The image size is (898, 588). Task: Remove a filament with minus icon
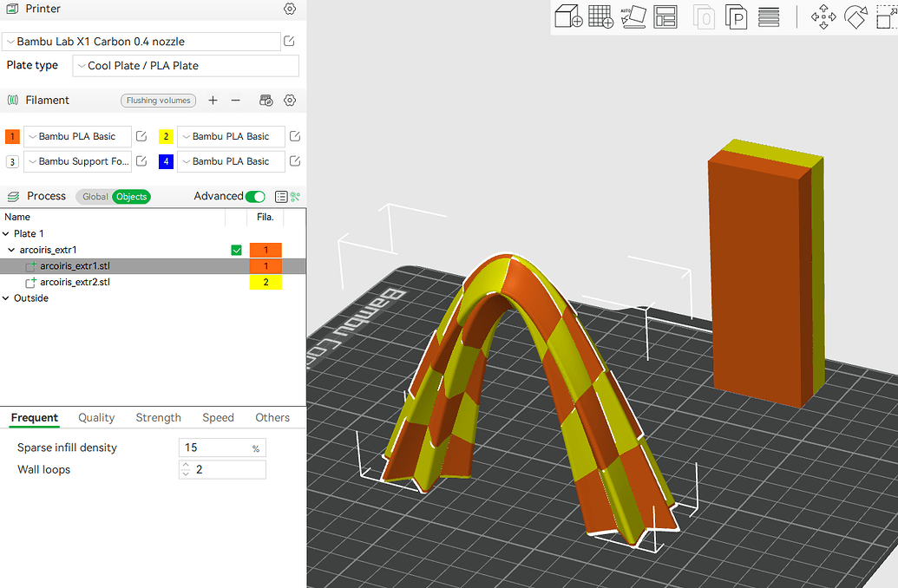[235, 101]
